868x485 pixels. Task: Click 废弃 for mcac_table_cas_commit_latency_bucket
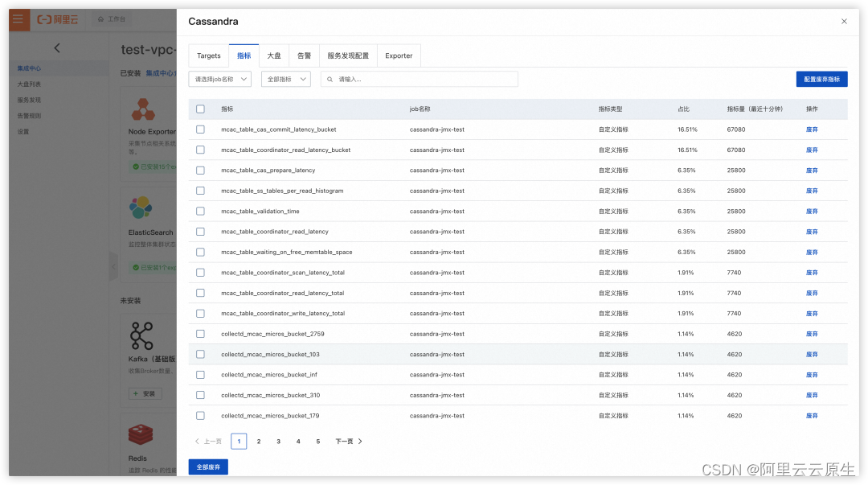(x=812, y=129)
